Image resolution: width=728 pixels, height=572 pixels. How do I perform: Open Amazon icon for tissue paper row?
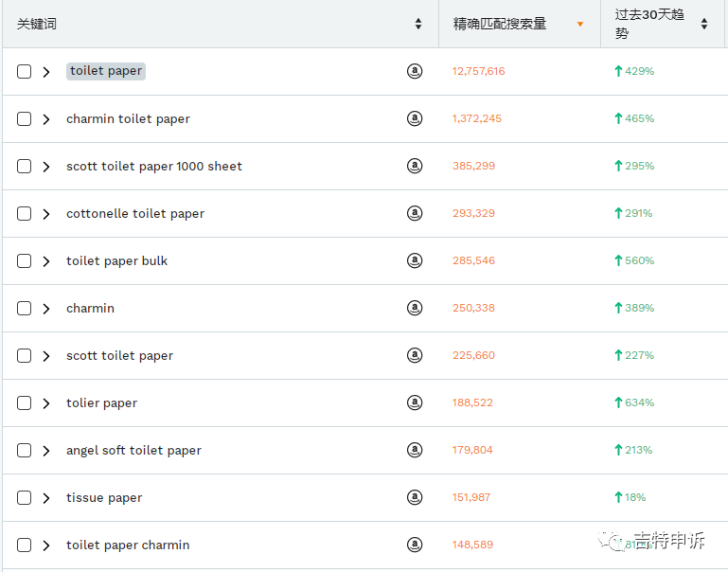(414, 497)
